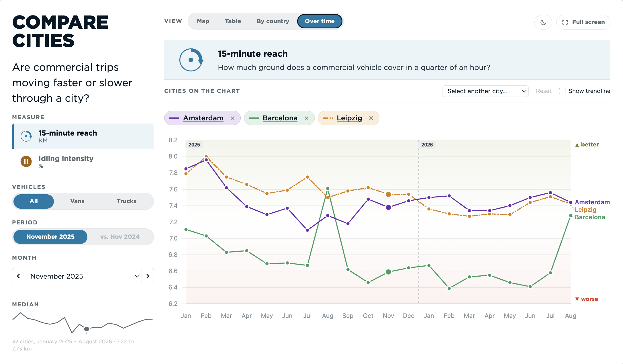The width and height of the screenshot is (623, 364).
Task: Switch to Table view
Action: [233, 21]
